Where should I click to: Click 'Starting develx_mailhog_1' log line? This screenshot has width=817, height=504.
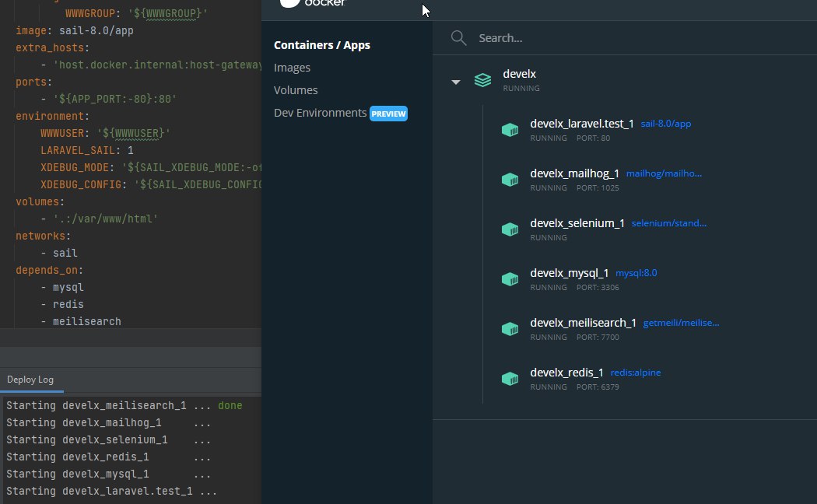[108, 423]
